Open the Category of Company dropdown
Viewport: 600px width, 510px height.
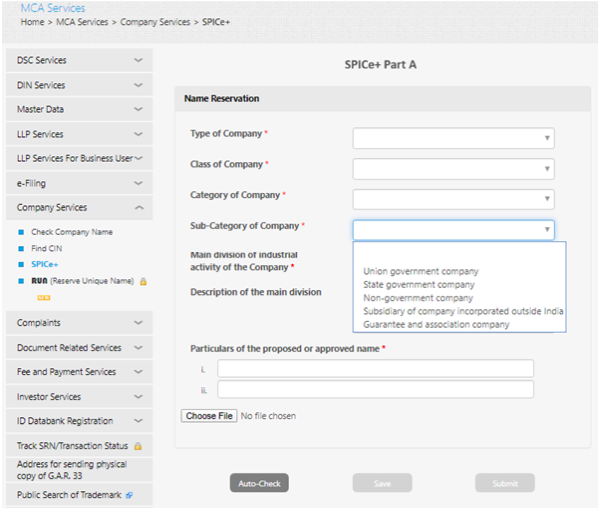pyautogui.click(x=453, y=199)
